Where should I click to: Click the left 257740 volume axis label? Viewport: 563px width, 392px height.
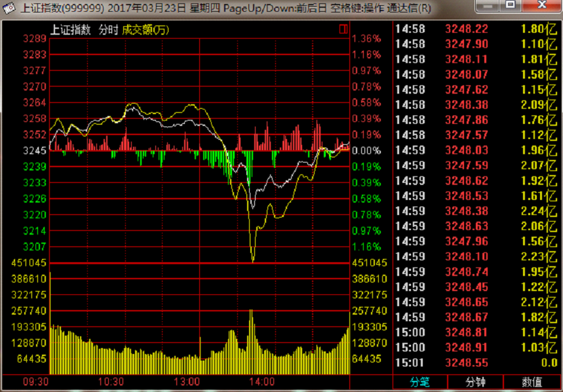tap(29, 311)
